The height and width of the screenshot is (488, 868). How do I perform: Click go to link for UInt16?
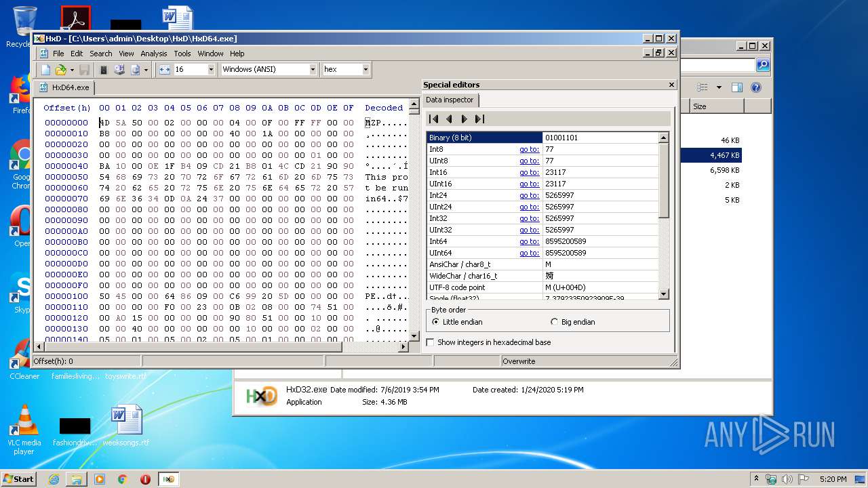click(529, 184)
